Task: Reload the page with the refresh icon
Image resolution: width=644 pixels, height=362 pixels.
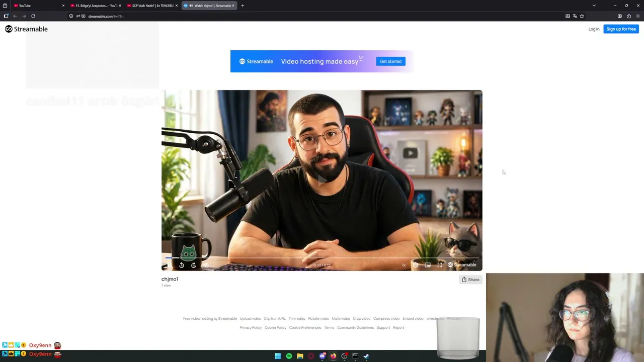Action: pyautogui.click(x=33, y=16)
